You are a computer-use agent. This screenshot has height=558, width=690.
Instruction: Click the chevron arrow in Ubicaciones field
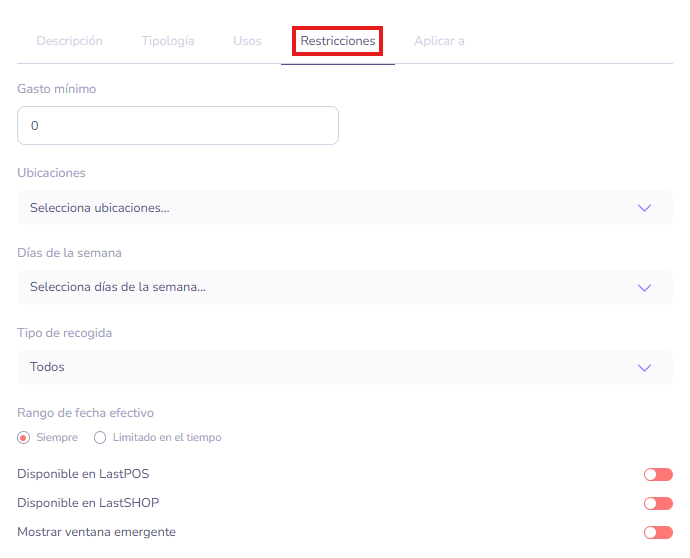(644, 208)
